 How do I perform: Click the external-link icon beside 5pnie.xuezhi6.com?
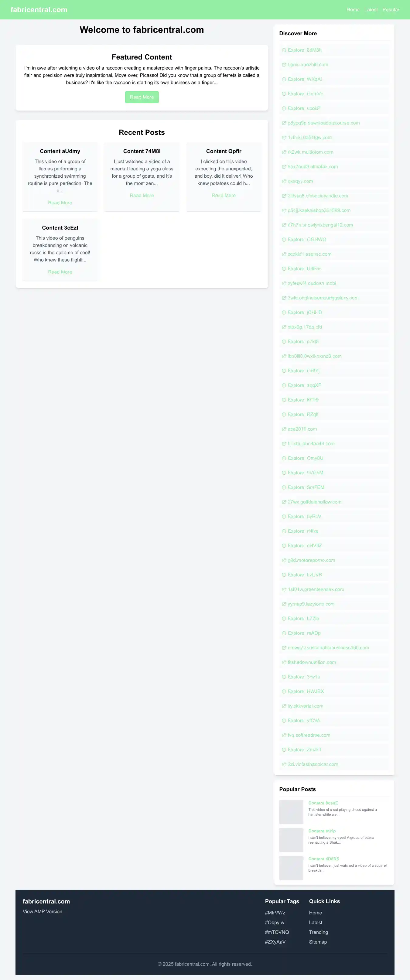coord(284,65)
